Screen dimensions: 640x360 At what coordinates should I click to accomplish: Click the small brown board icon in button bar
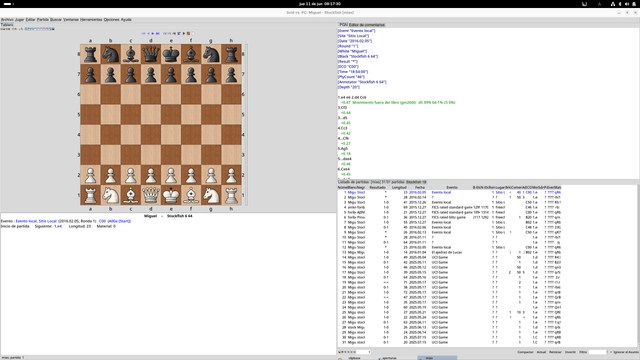pyautogui.click(x=188, y=33)
